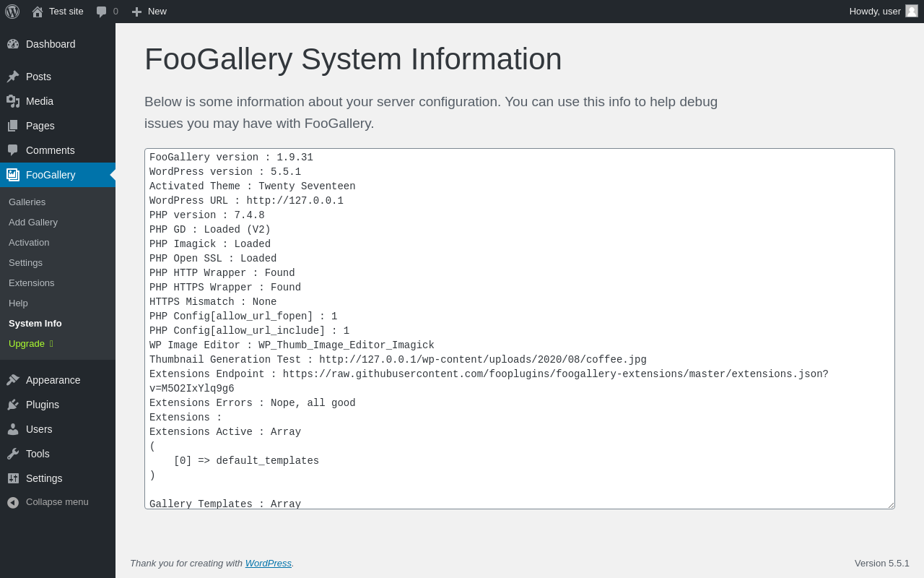Click the user avatar icon
This screenshot has height=578, width=924.
pyautogui.click(x=912, y=11)
